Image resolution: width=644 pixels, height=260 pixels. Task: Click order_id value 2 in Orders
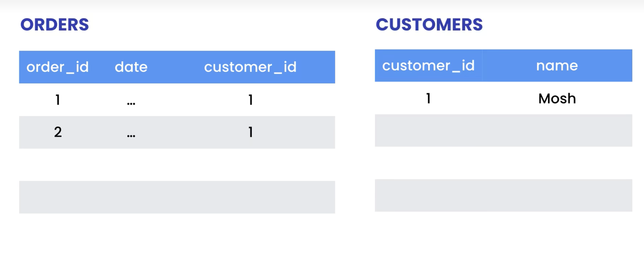tap(58, 132)
